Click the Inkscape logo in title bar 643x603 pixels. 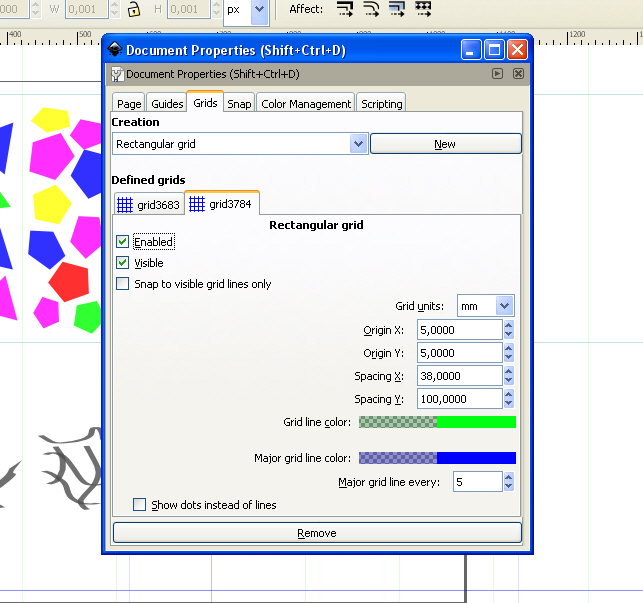click(115, 50)
